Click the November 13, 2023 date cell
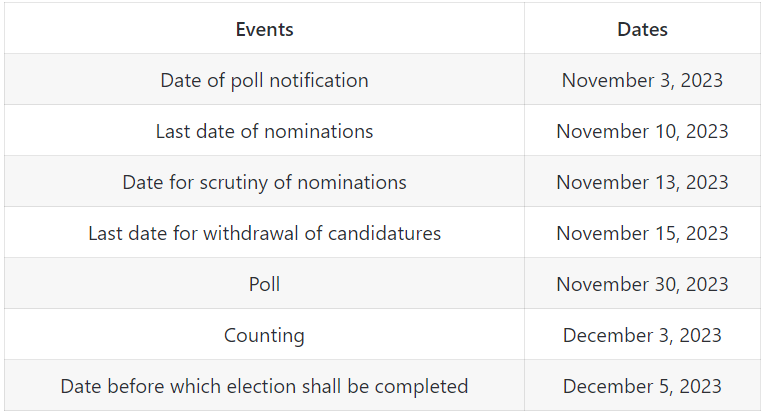The height and width of the screenshot is (416, 761). click(x=642, y=182)
